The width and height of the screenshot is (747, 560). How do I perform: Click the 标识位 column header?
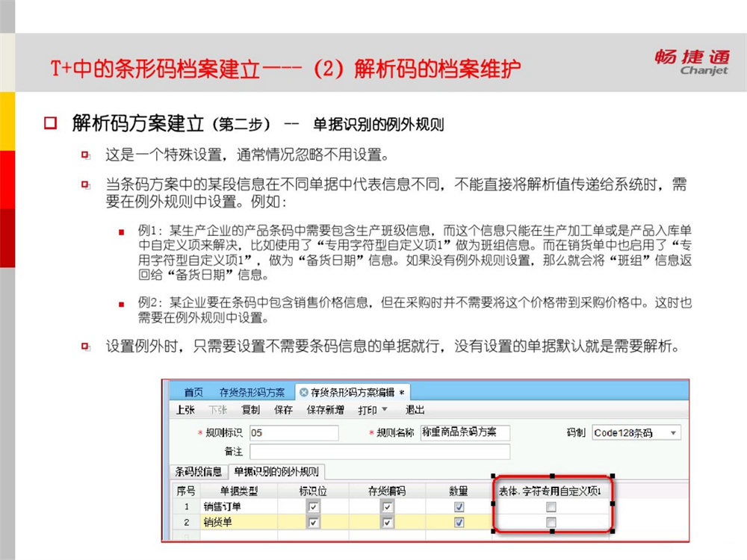click(313, 491)
